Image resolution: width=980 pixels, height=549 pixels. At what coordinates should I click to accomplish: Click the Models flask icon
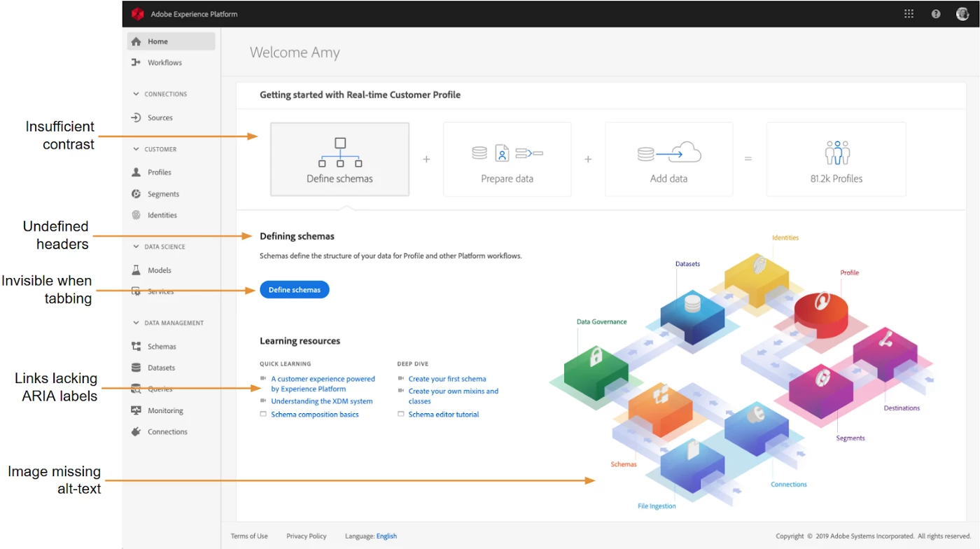(x=136, y=270)
